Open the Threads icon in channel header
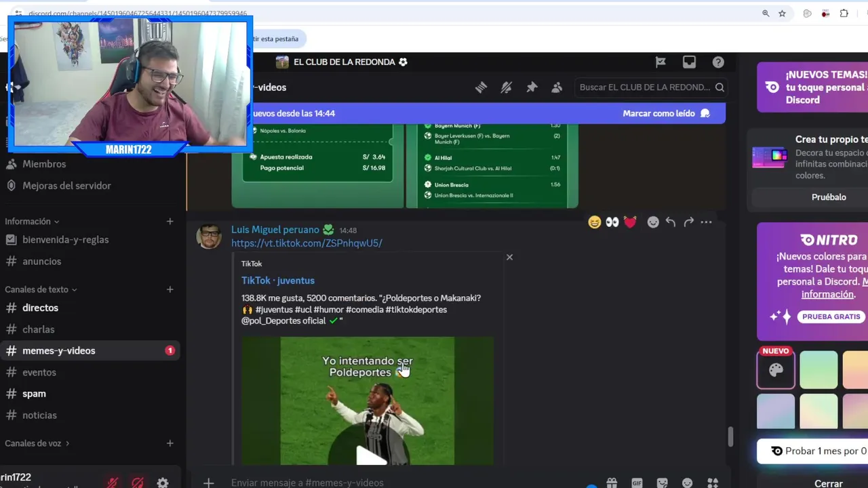 pyautogui.click(x=481, y=87)
